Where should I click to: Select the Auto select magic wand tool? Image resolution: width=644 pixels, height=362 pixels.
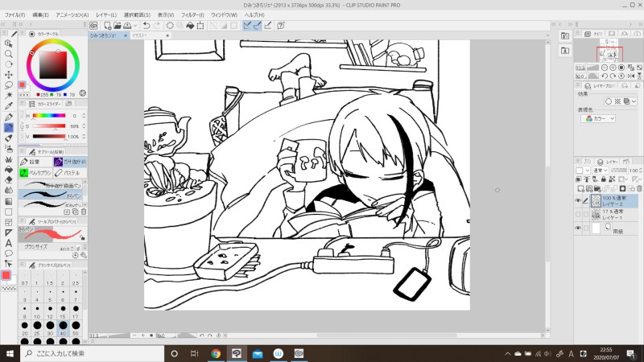pyautogui.click(x=9, y=95)
